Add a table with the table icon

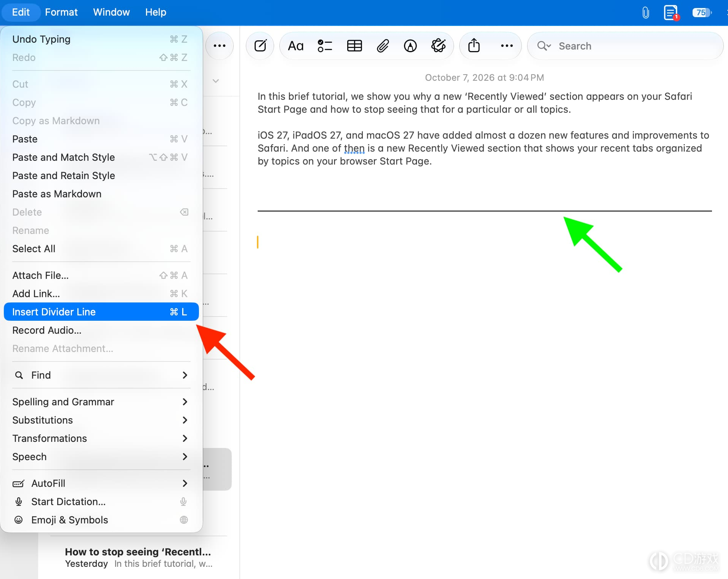pyautogui.click(x=354, y=46)
